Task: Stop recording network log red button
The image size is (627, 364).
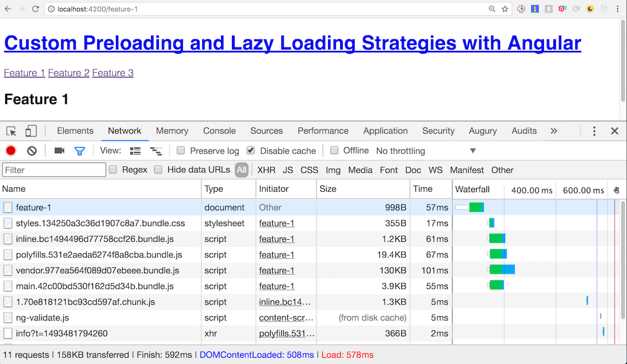Action: point(11,151)
